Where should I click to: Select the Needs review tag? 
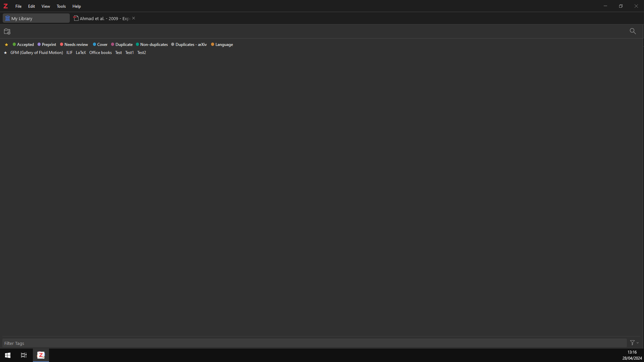coord(74,45)
